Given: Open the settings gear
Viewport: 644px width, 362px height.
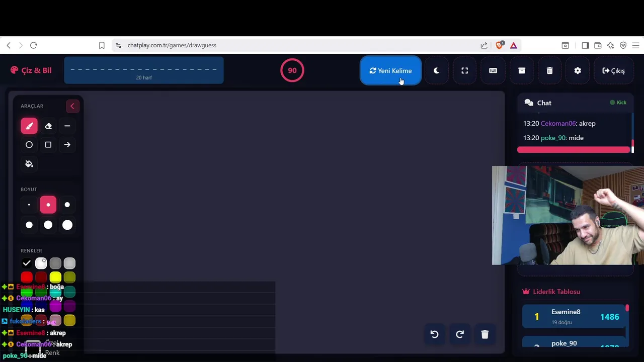Looking at the screenshot, I should 578,71.
